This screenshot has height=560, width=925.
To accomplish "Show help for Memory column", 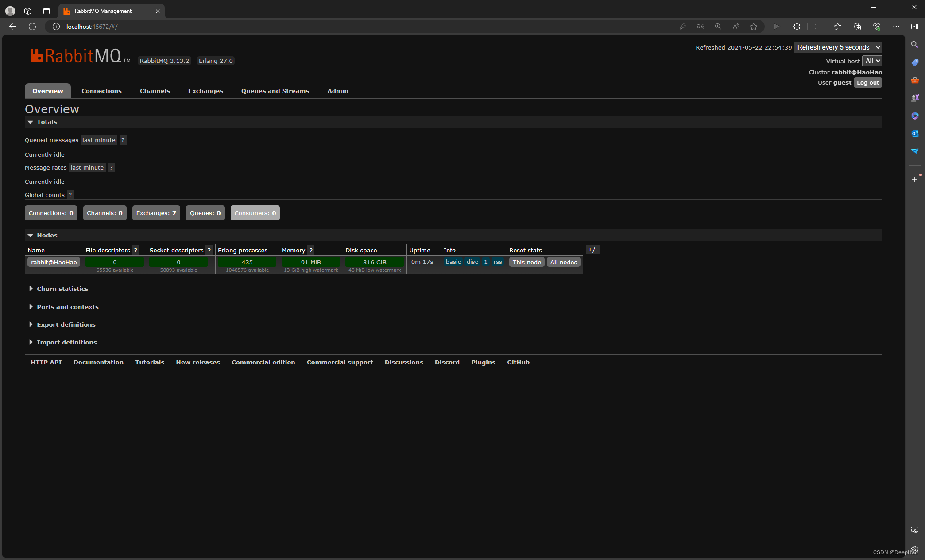I will click(x=311, y=250).
